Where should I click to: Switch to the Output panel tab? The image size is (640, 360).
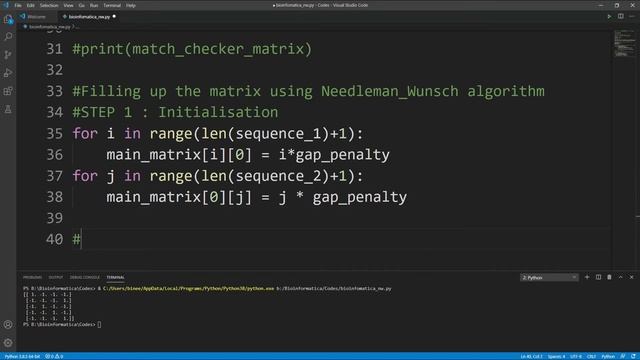point(56,277)
